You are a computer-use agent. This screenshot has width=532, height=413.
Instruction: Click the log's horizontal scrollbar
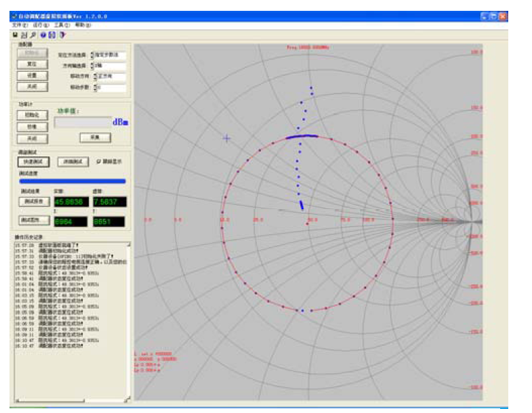coord(70,400)
